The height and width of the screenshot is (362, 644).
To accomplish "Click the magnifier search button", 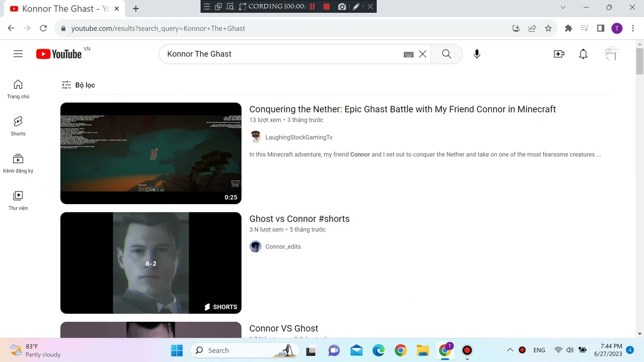I will [x=446, y=54].
